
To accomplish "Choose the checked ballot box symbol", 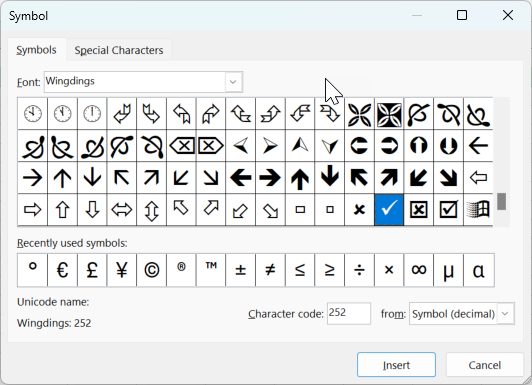I will [x=448, y=210].
